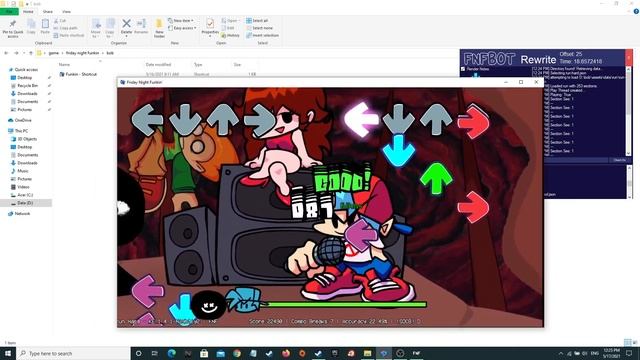Click Invert selection in the ribbon

click(262, 36)
